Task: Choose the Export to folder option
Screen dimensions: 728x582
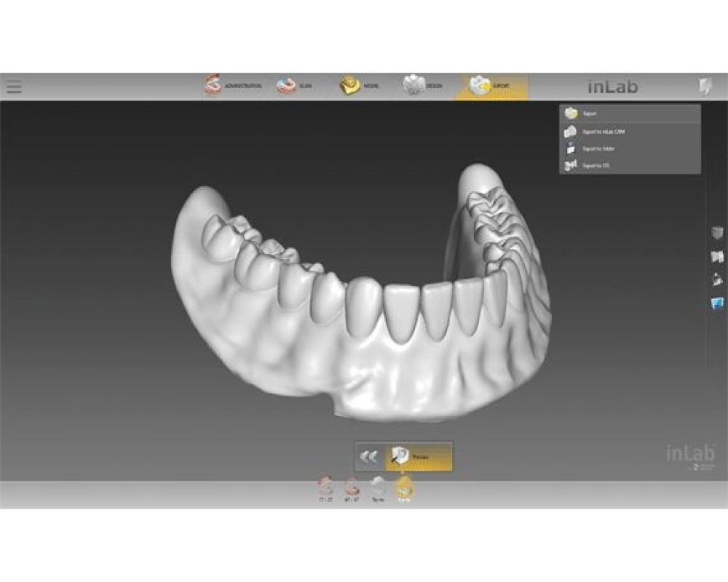Action: tap(629, 148)
